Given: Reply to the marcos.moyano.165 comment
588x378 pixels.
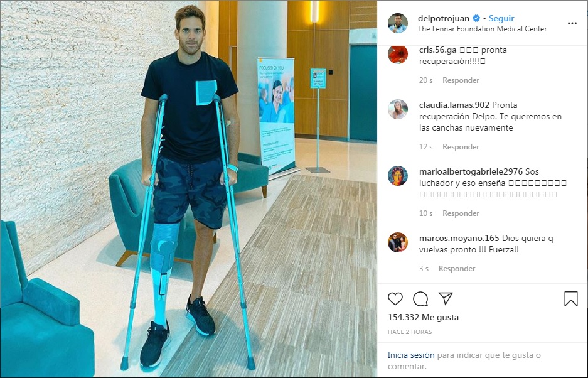Looking at the screenshot, I should [x=457, y=268].
